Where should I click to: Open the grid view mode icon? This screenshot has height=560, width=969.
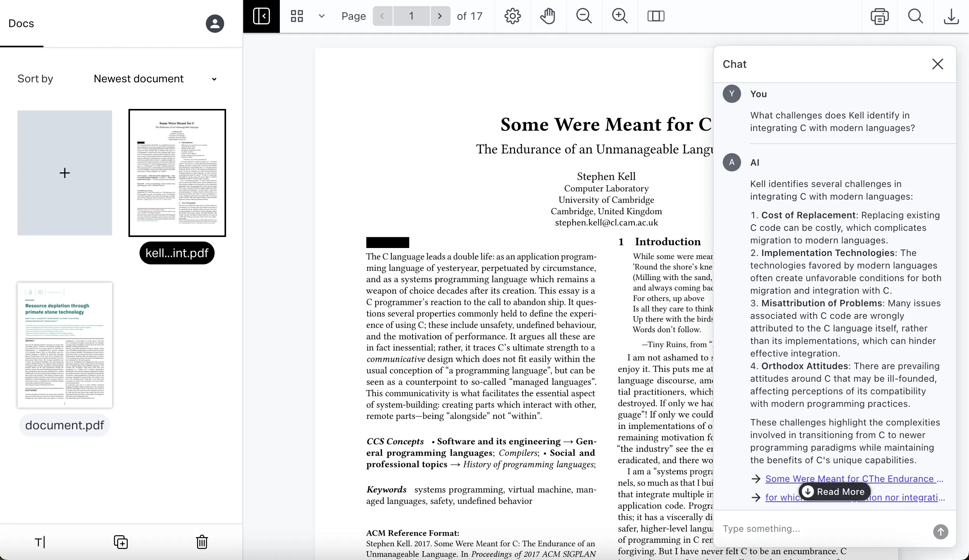[297, 16]
